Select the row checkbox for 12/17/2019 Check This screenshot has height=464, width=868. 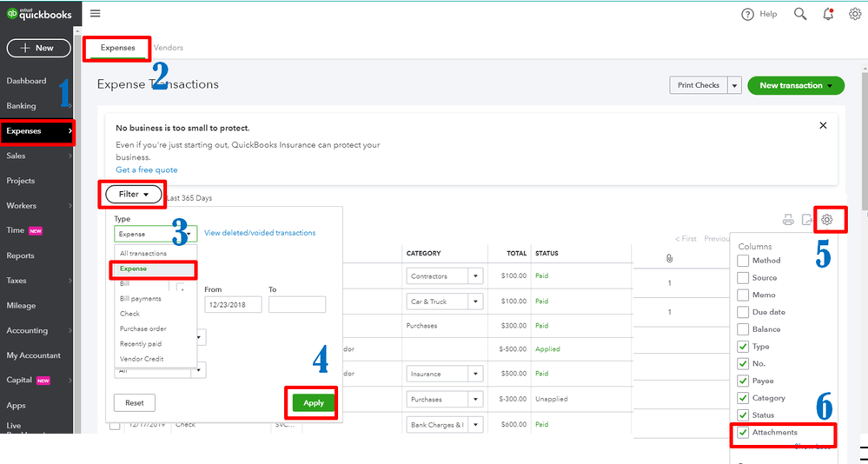(115, 426)
